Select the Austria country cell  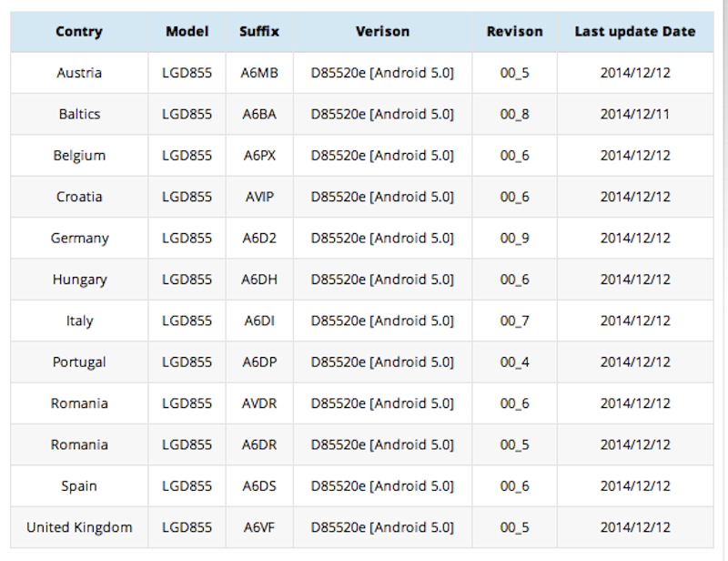pos(79,73)
